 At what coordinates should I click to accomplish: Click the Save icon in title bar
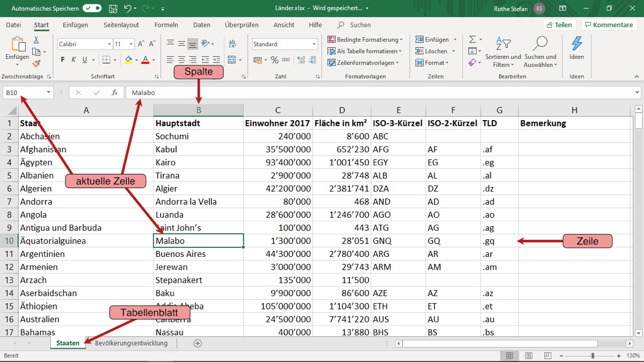[113, 9]
